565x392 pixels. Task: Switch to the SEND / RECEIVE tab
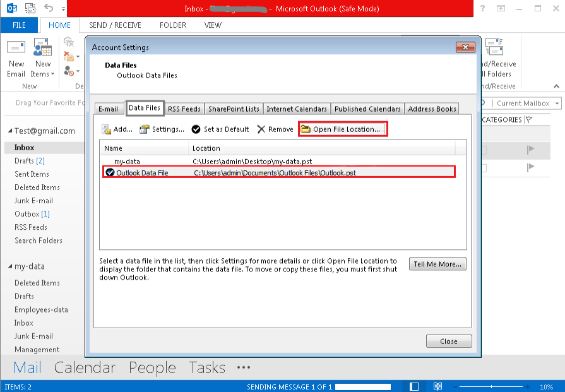pos(115,25)
